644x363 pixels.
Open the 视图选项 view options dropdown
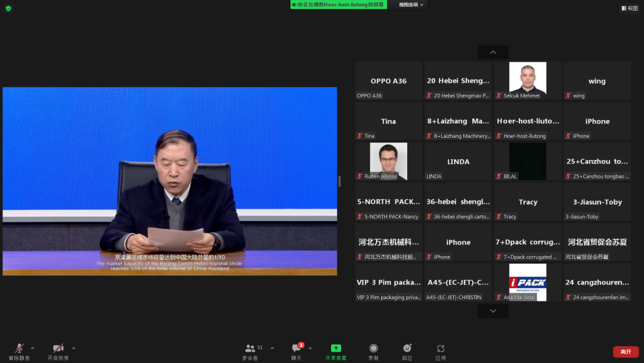tap(408, 5)
